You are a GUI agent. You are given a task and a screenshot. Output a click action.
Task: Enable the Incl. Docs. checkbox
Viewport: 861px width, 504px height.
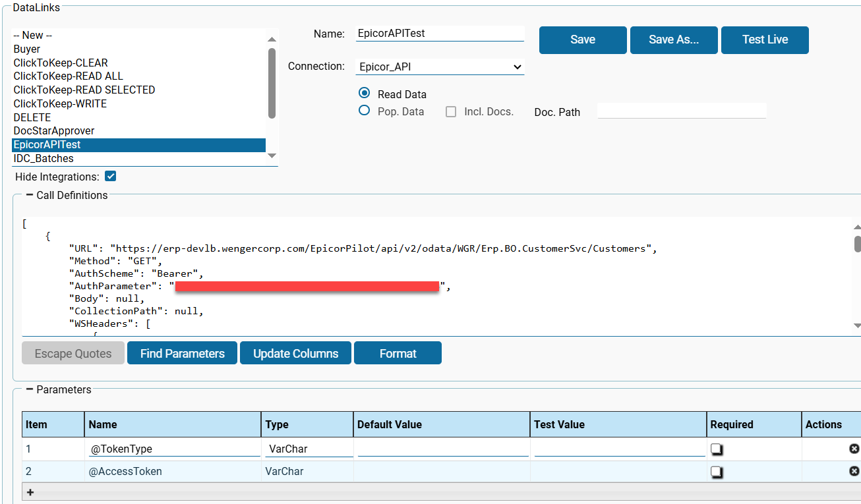coord(451,111)
